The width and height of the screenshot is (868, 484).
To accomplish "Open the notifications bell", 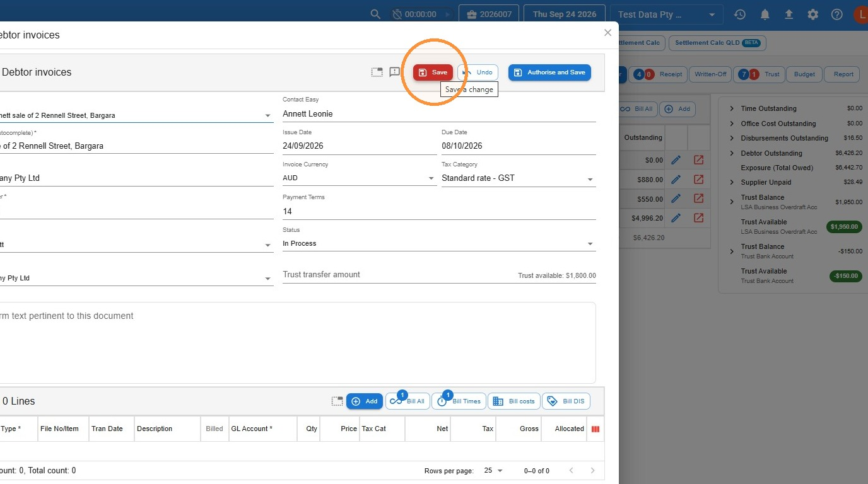I will (765, 14).
